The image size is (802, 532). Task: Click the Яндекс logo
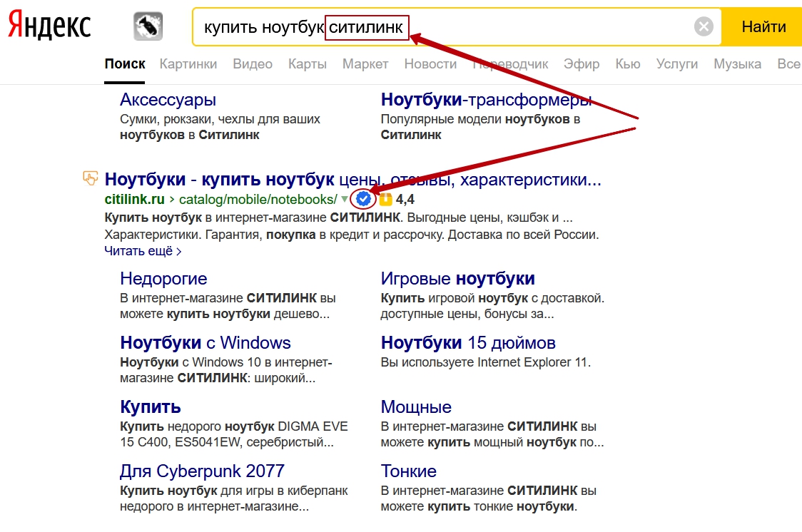point(49,26)
